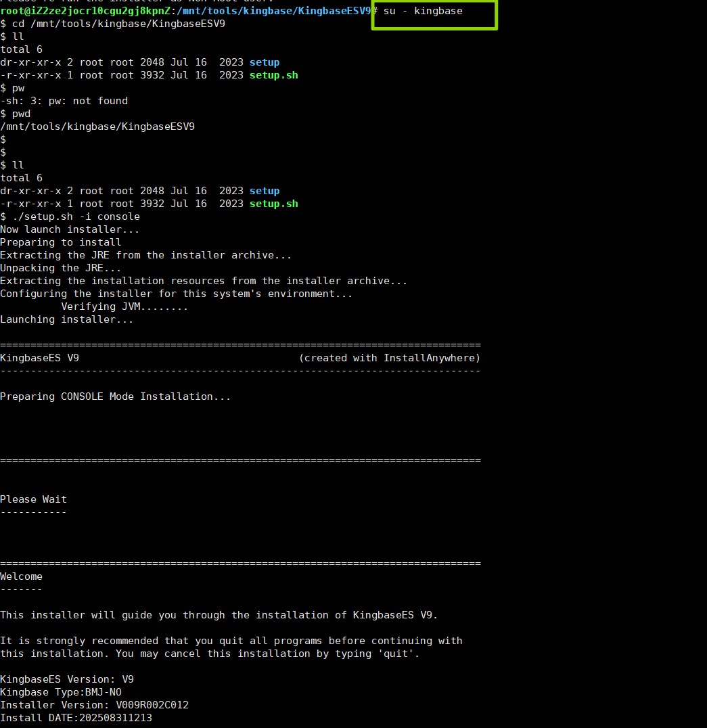This screenshot has height=728, width=707.
Task: Click the "Unpacking the JRE..." line
Action: coord(61,269)
